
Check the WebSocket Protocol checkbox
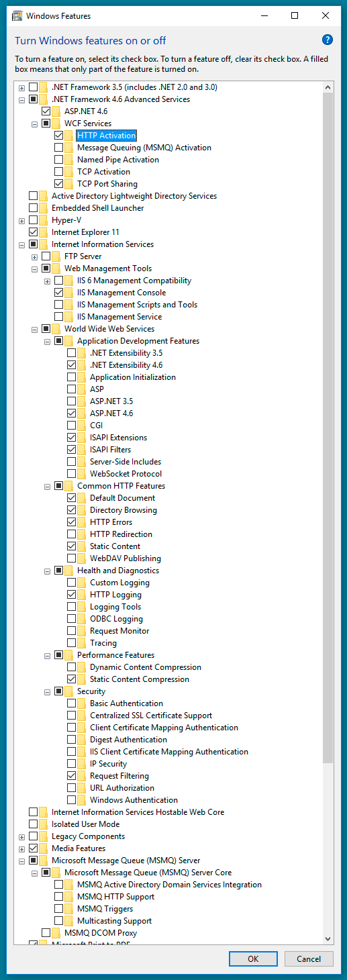coord(72,474)
